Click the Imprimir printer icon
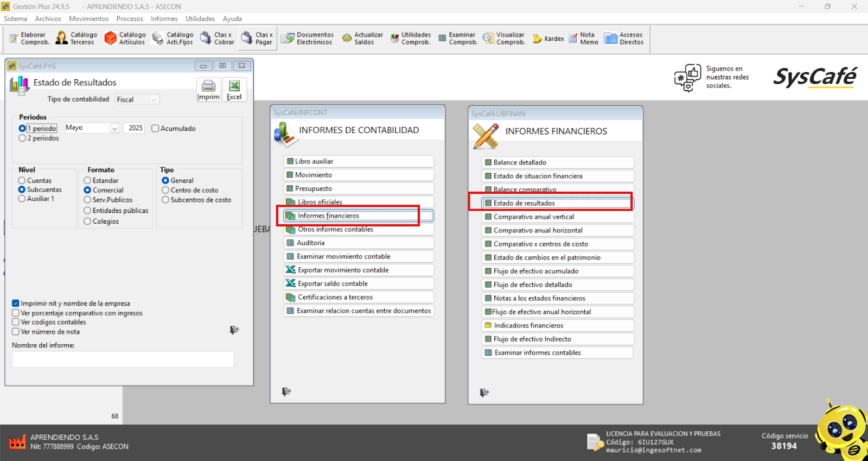The height and width of the screenshot is (461, 868). click(x=208, y=90)
